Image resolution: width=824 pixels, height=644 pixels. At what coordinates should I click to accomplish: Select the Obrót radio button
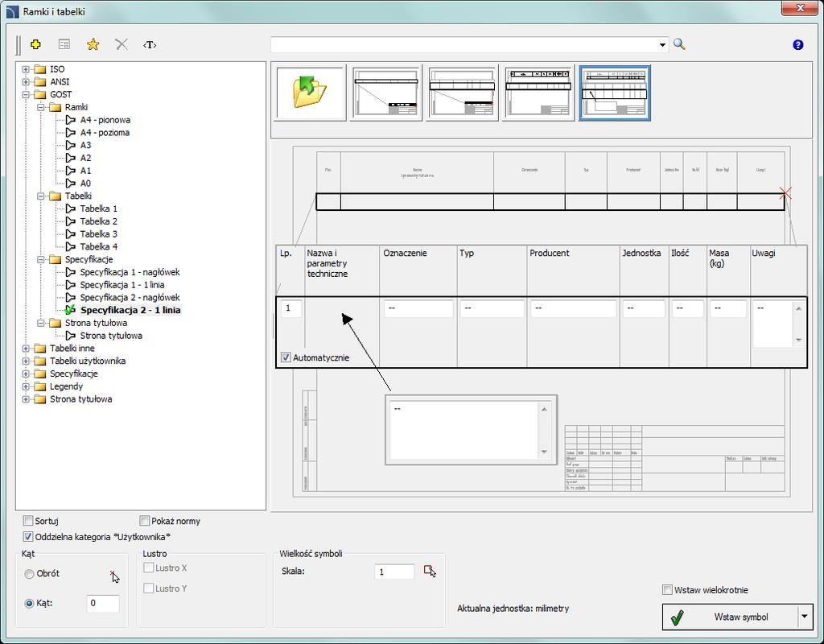point(30,574)
